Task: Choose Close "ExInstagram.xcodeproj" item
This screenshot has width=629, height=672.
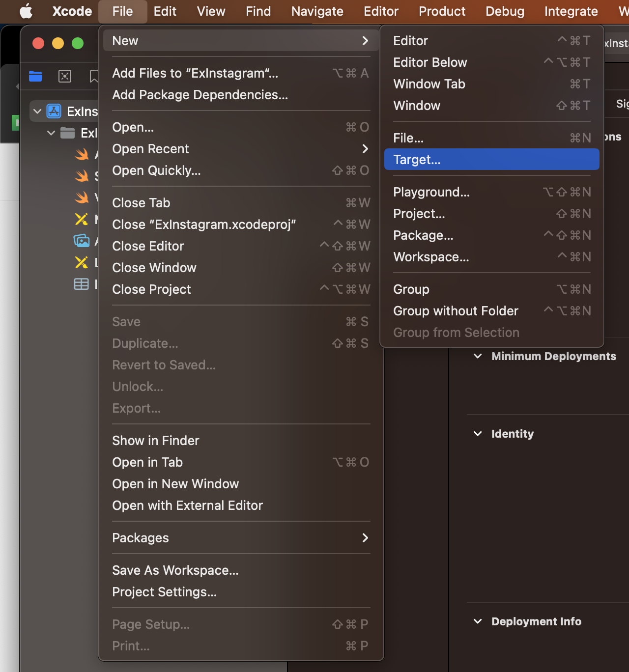Action: (x=241, y=224)
